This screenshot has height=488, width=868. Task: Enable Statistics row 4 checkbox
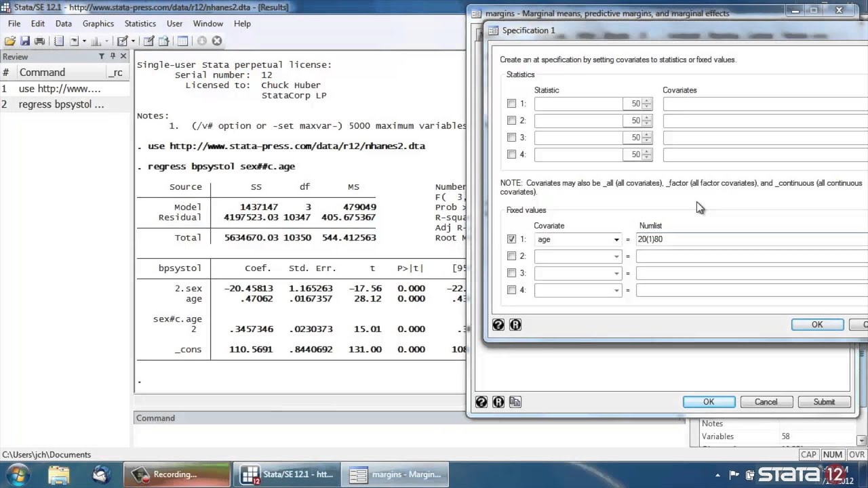512,155
